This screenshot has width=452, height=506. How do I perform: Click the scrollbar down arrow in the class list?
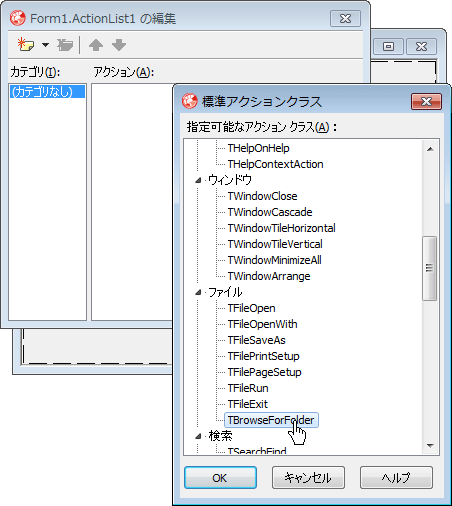coord(430,445)
